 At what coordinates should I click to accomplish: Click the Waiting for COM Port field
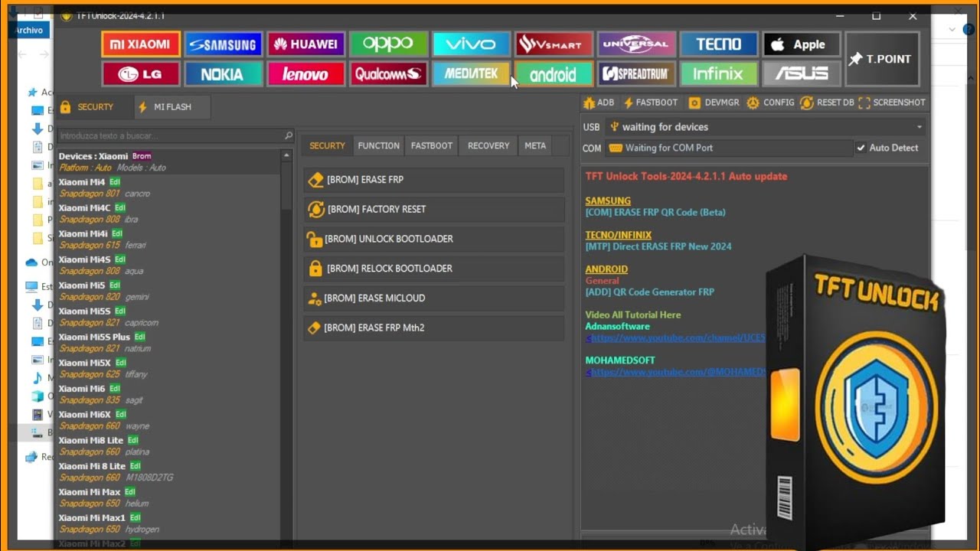point(729,148)
